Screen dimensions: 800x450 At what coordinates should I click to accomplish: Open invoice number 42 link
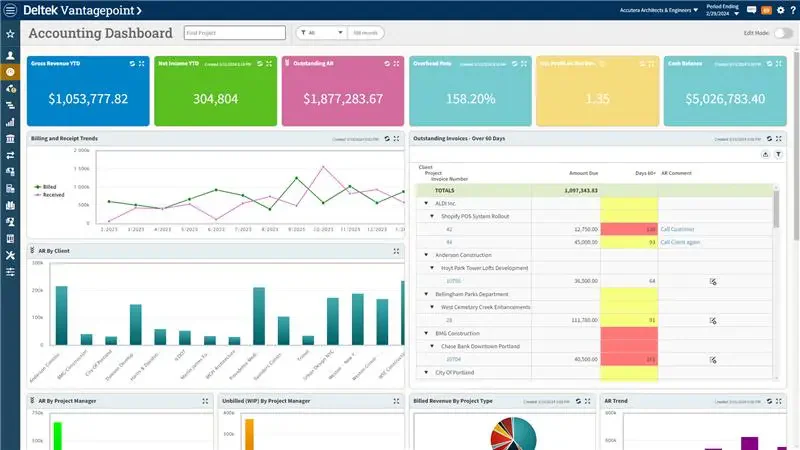point(449,230)
